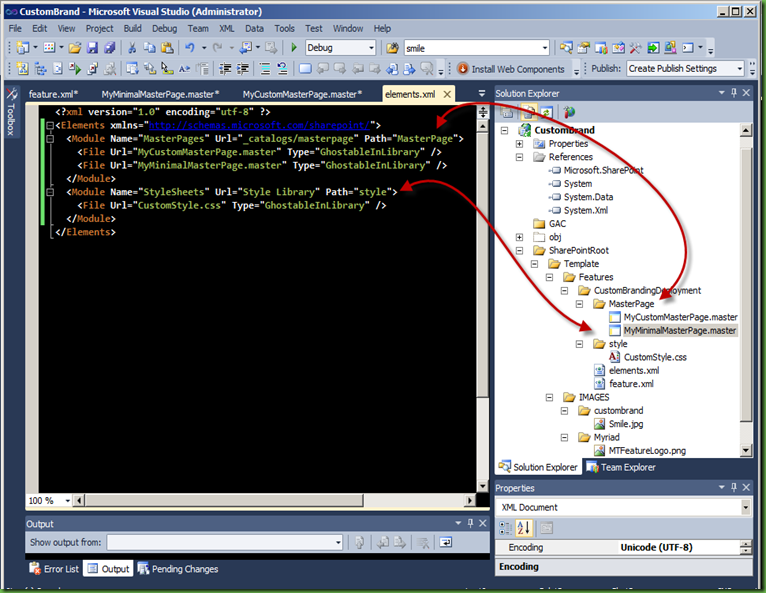Select CustomStyle.css in Solution Explorer
The image size is (766, 593).
click(x=655, y=357)
